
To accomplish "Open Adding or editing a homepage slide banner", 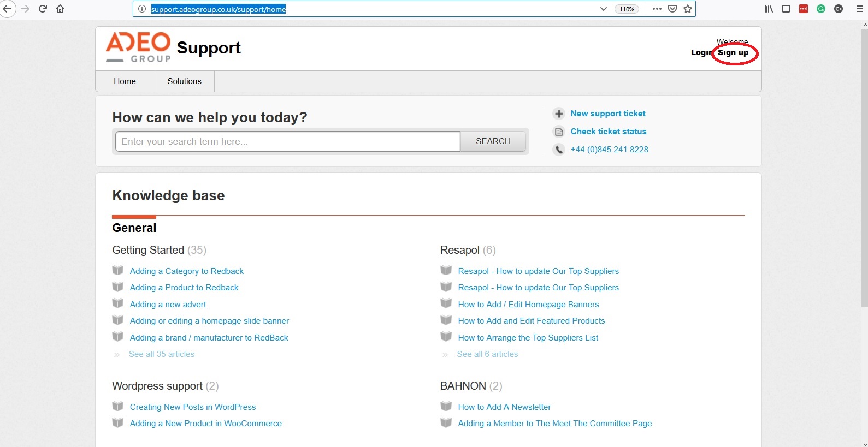I will [209, 321].
